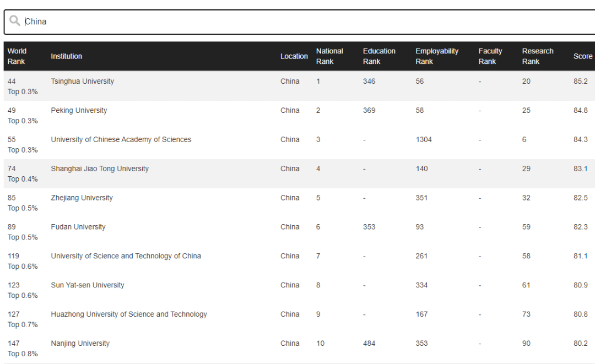
Task: Click Huazhong's score 80.8
Action: pyautogui.click(x=581, y=314)
